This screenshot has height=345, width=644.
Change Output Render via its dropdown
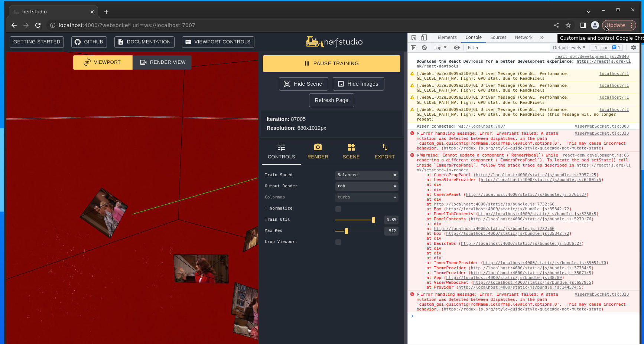366,186
